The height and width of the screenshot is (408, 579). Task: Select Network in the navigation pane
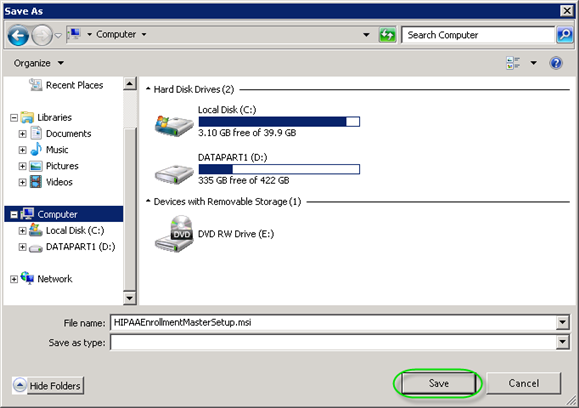click(x=55, y=279)
